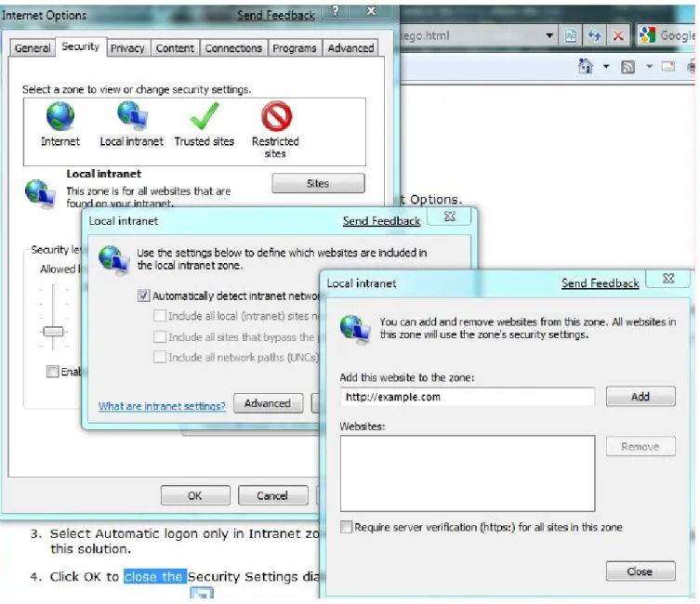Click the Read mail envelope icon
The width and height of the screenshot is (700, 604).
click(x=668, y=67)
